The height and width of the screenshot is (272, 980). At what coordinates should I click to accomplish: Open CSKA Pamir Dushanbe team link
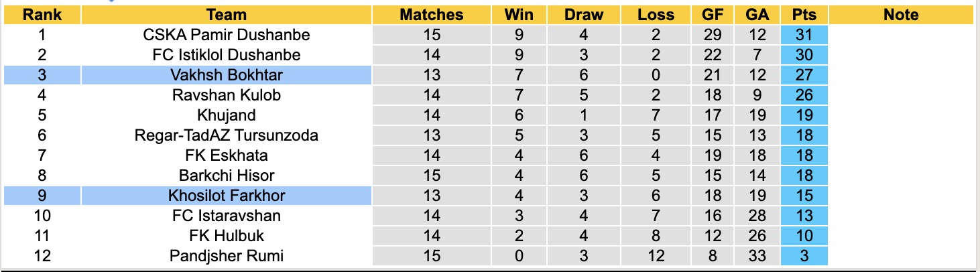coord(227,35)
